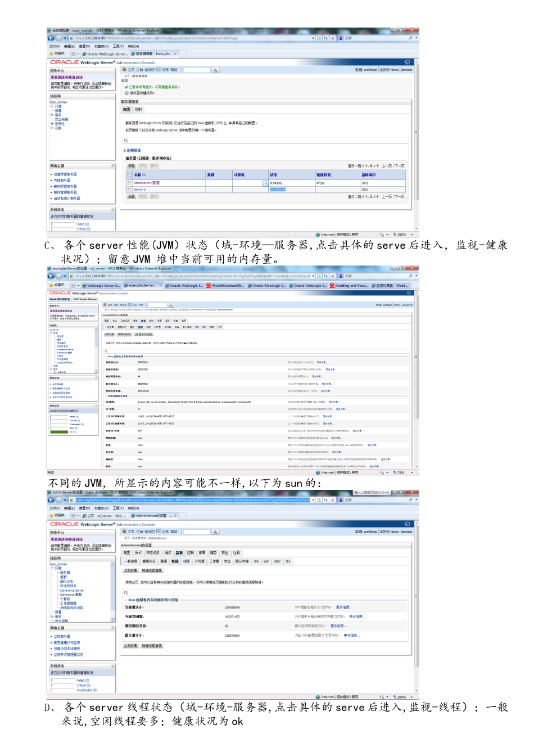The height and width of the screenshot is (756, 534).
Task: Open the 75% zoom dropdown in the examplesServer window
Action: (x=412, y=472)
